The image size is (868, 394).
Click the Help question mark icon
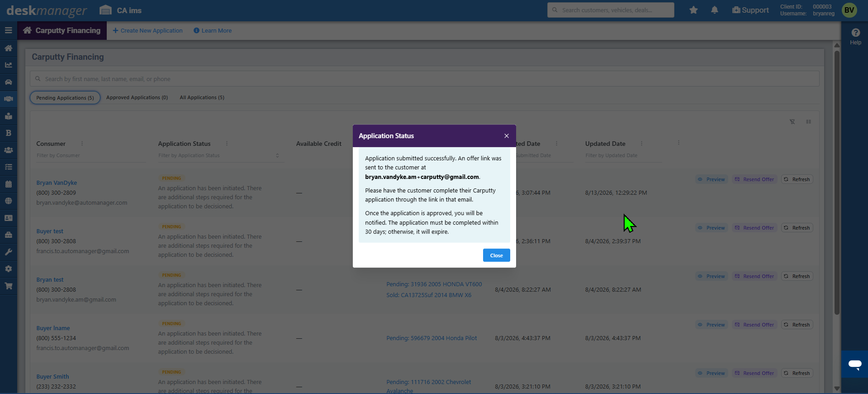[x=855, y=33]
